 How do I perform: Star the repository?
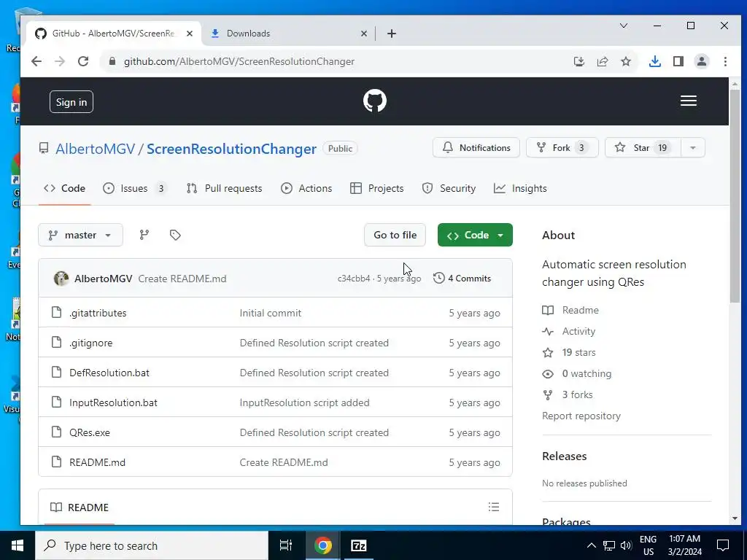[643, 147]
